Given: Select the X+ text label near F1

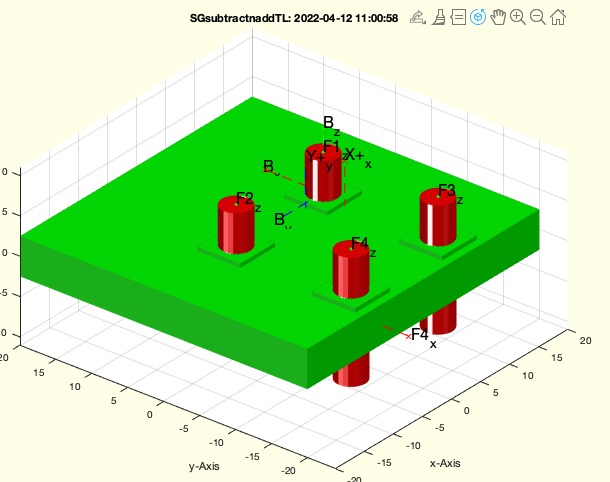Looking at the screenshot, I should pyautogui.click(x=354, y=155).
